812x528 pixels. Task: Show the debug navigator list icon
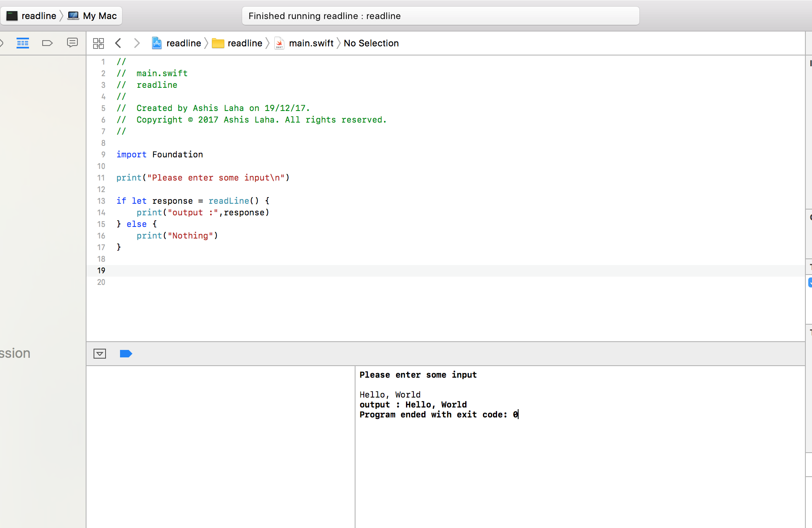point(23,43)
